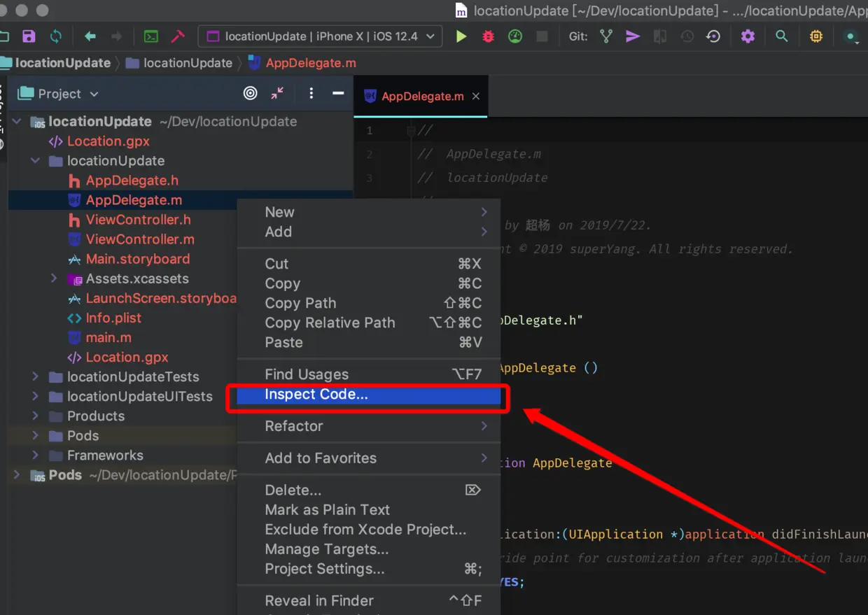The width and height of the screenshot is (868, 615).
Task: Choose Manage Targets... menu entry
Action: pos(369,549)
